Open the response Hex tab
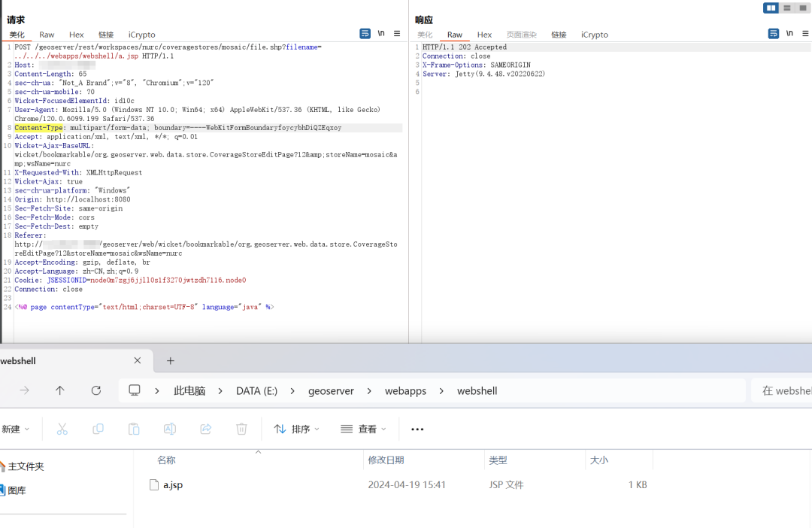 (484, 35)
